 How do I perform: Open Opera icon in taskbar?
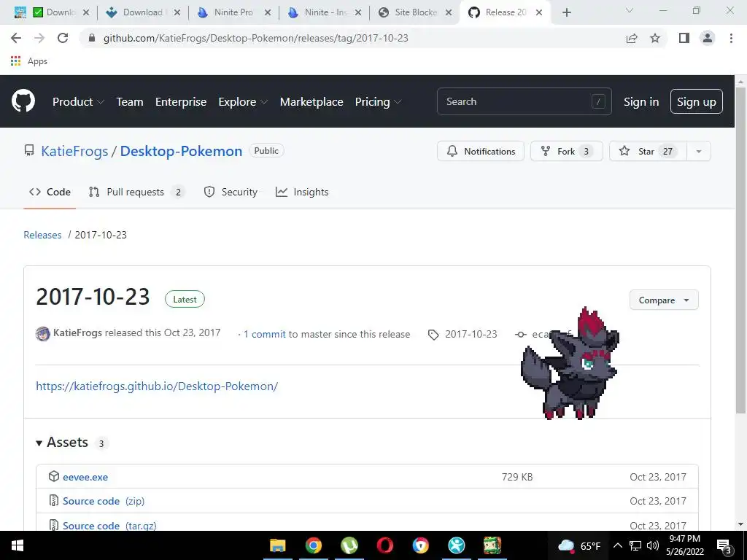pos(385,545)
